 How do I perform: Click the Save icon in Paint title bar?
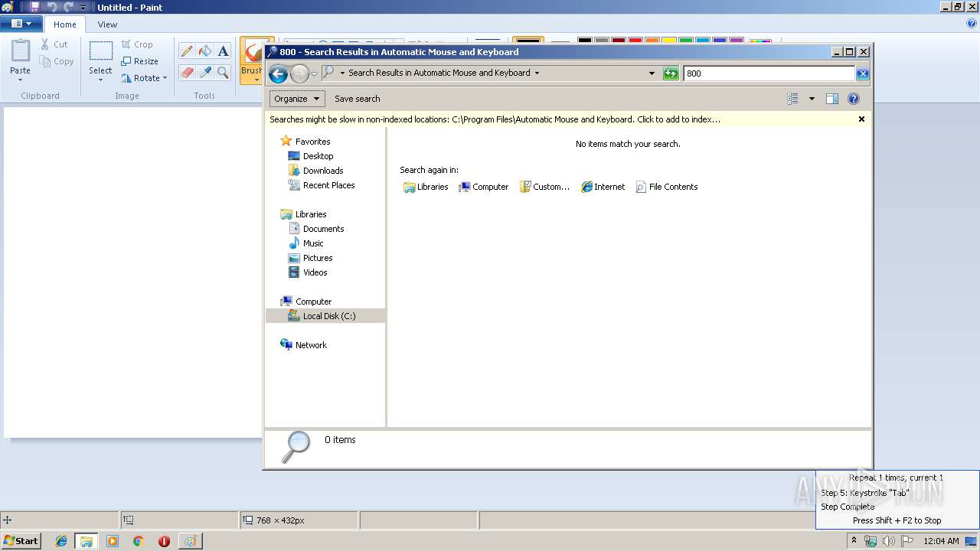click(x=34, y=7)
